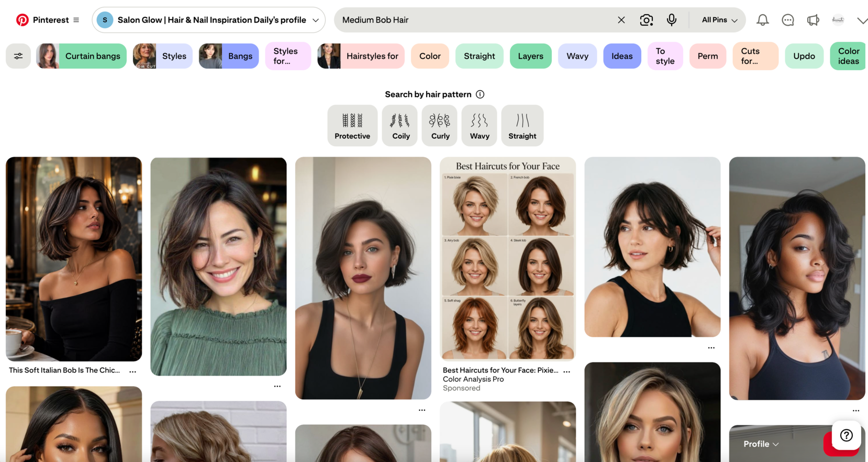
Task: Click info icon beside Search by hair pattern
Action: pos(480,94)
